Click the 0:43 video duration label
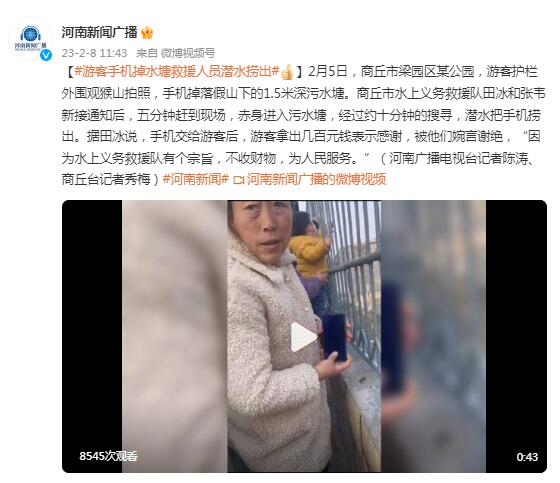The width and height of the screenshot is (560, 483). tap(527, 457)
